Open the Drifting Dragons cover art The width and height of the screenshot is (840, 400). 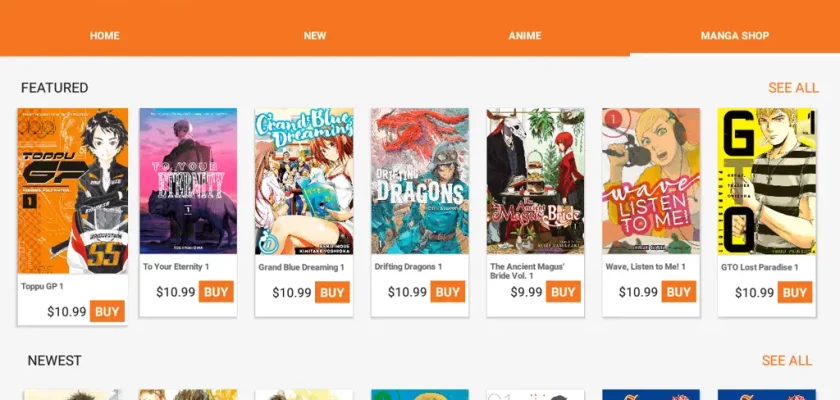click(x=420, y=181)
